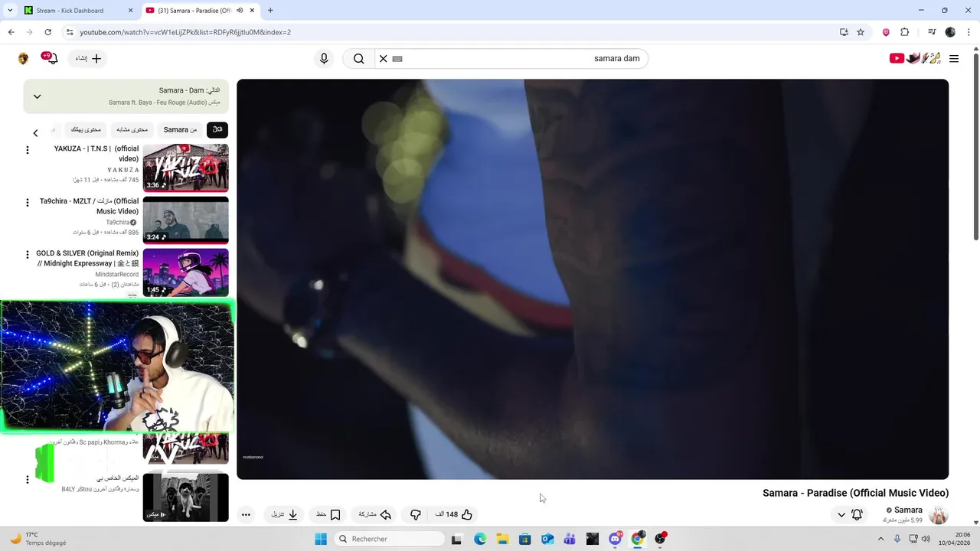Select the 'محتوى مشابه' filter chip
This screenshot has width=980, height=551.
point(132,130)
